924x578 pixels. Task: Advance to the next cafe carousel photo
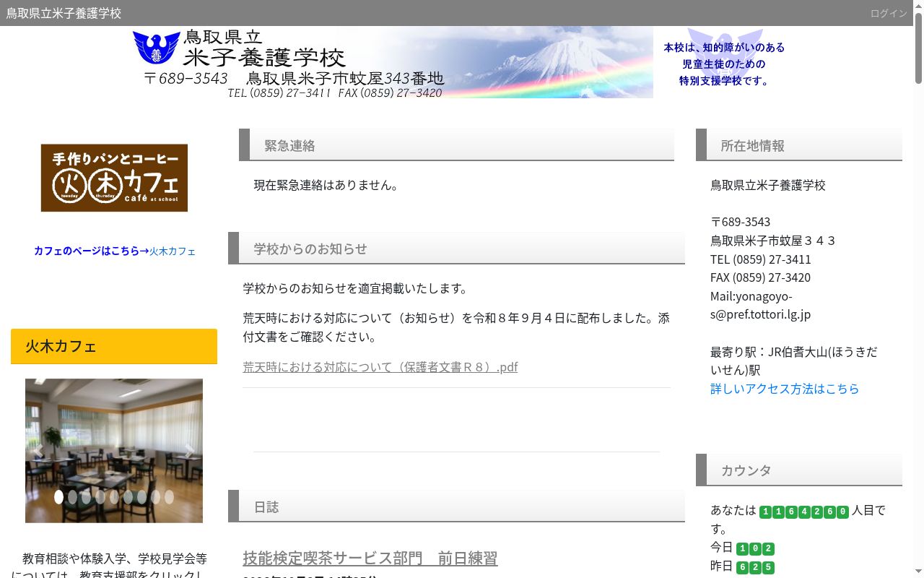tap(189, 451)
